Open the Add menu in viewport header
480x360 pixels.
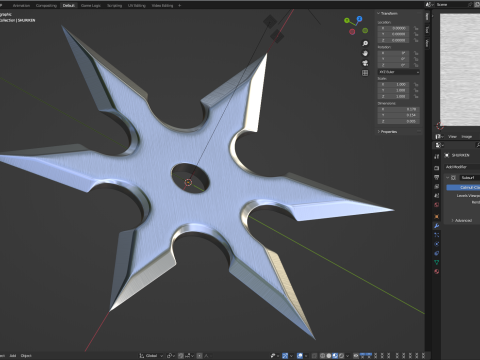13,356
